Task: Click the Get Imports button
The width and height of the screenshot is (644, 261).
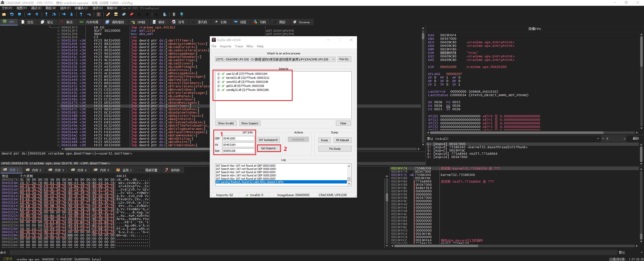Action: point(268,148)
